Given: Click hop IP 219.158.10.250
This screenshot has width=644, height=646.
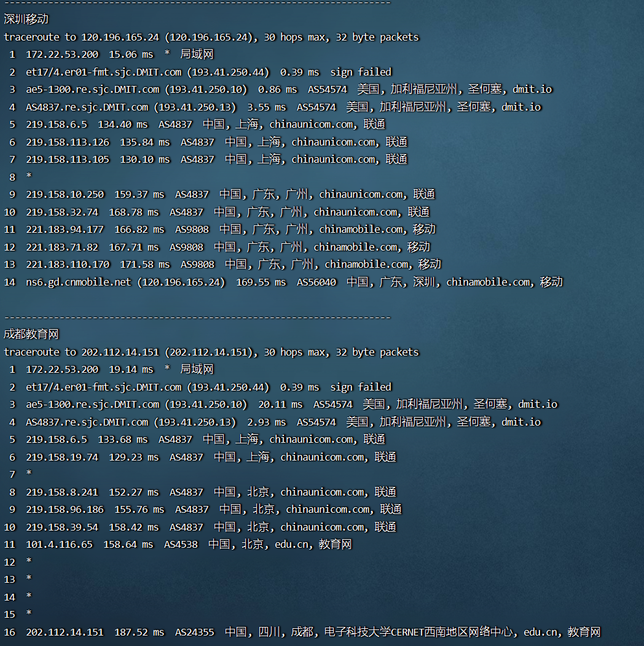Looking at the screenshot, I should (x=65, y=194).
